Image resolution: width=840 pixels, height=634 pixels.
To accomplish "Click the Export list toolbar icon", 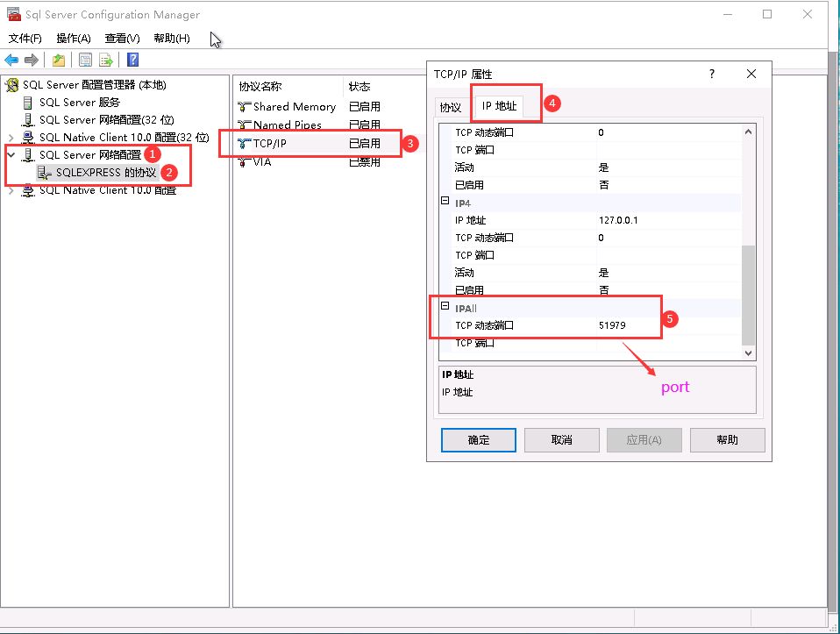I will tap(106, 60).
